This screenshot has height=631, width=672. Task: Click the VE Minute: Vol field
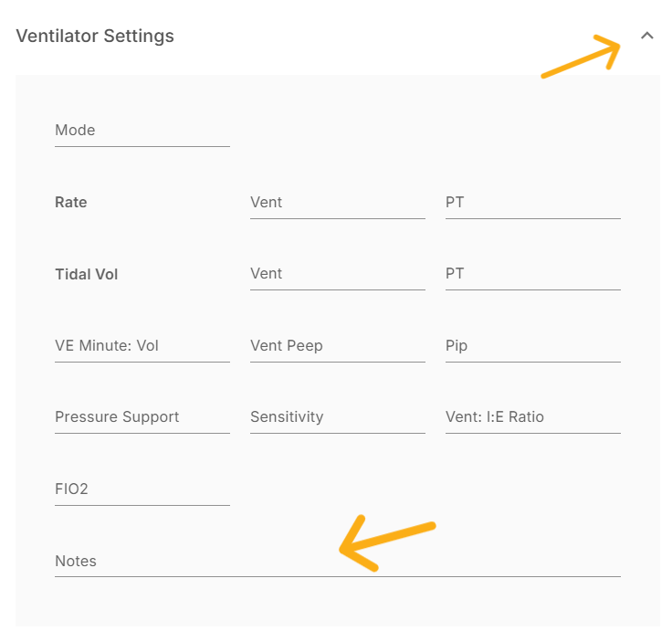tap(142, 346)
